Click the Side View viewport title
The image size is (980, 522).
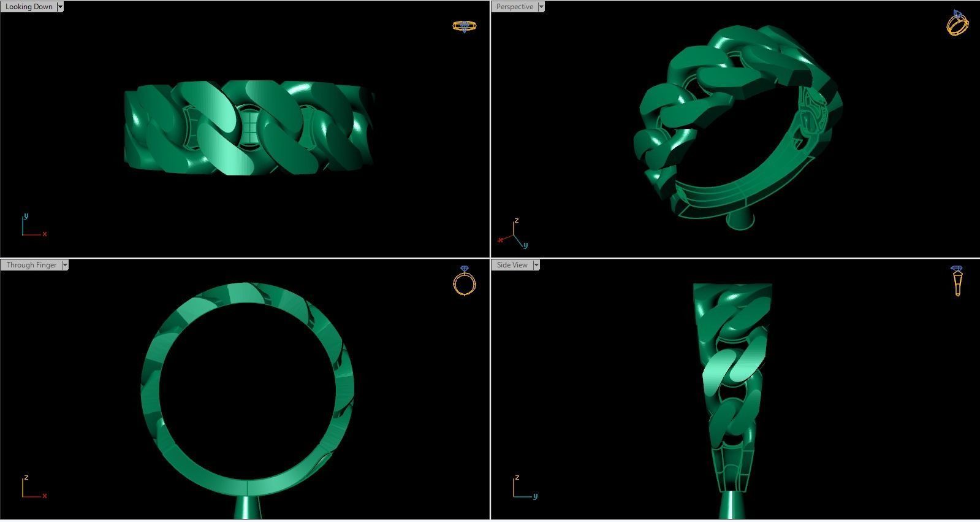click(x=512, y=265)
